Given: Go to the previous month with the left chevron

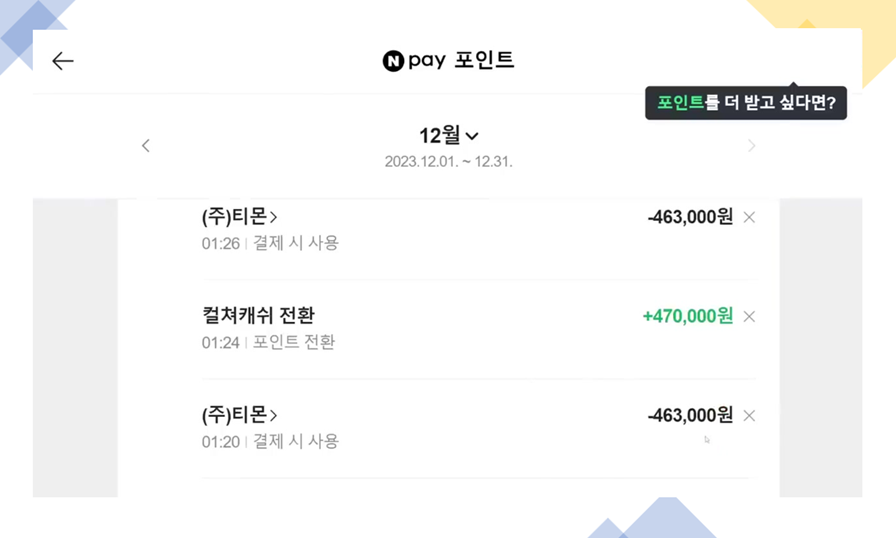Looking at the screenshot, I should coord(146,146).
